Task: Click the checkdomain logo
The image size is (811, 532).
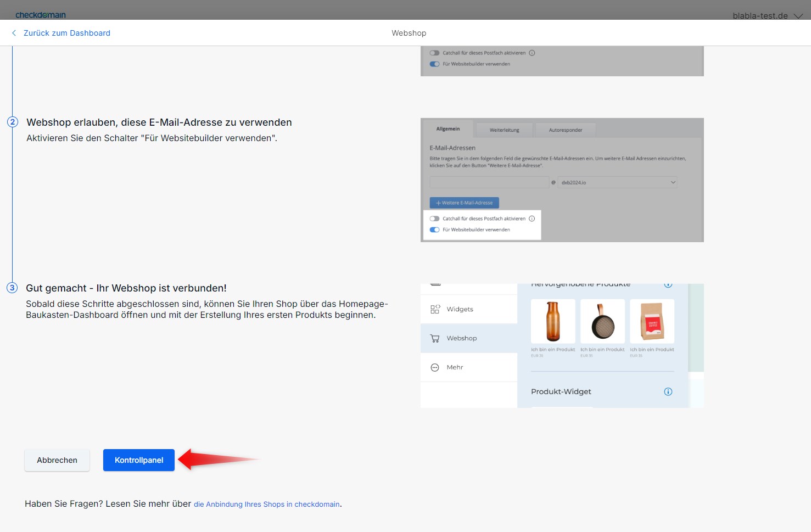Action: click(x=41, y=15)
